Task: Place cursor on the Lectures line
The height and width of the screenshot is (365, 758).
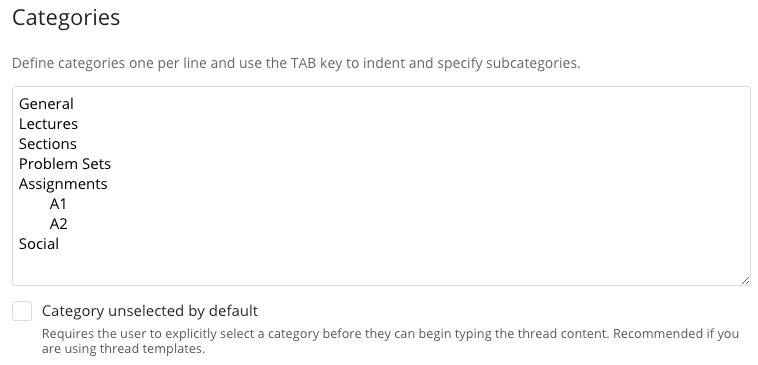Action: point(48,124)
